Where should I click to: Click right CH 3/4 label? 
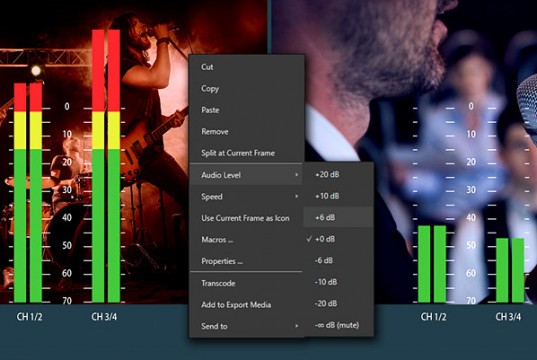pos(508,317)
